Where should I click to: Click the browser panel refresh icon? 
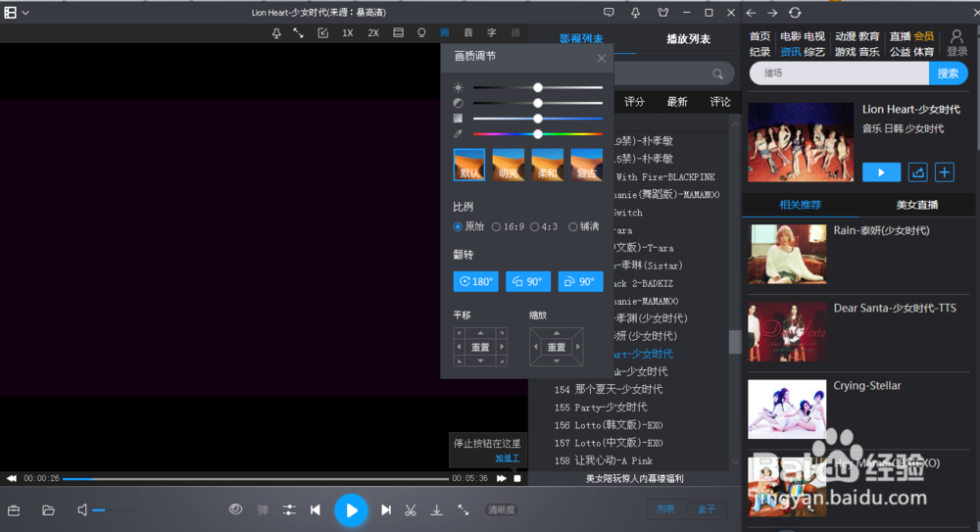point(795,13)
